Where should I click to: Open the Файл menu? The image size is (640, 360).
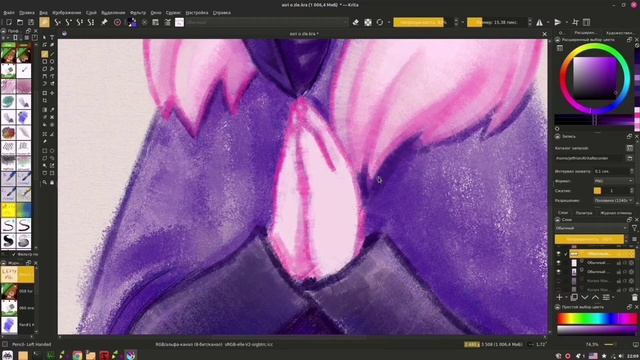coord(9,13)
